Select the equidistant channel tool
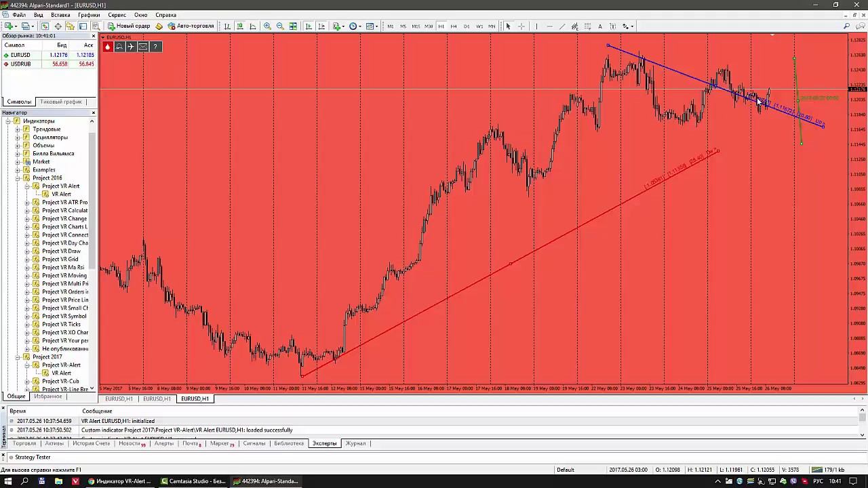Image resolution: width=868 pixels, height=488 pixels. point(575,26)
